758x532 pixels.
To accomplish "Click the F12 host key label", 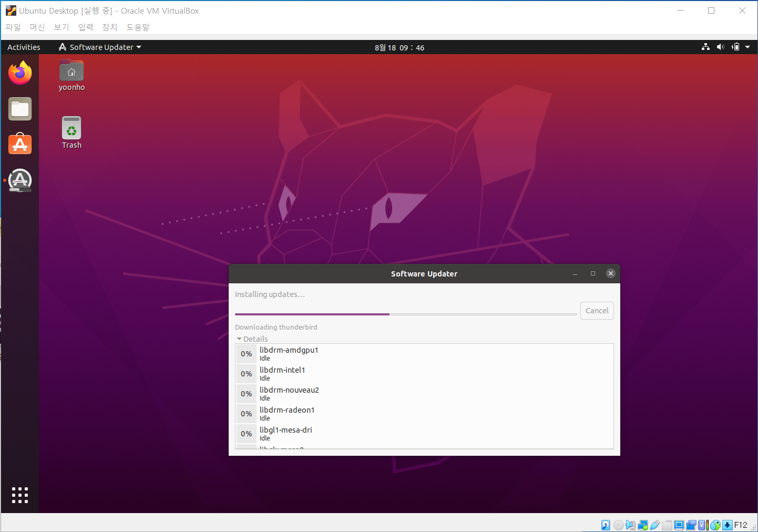I will pos(741,525).
